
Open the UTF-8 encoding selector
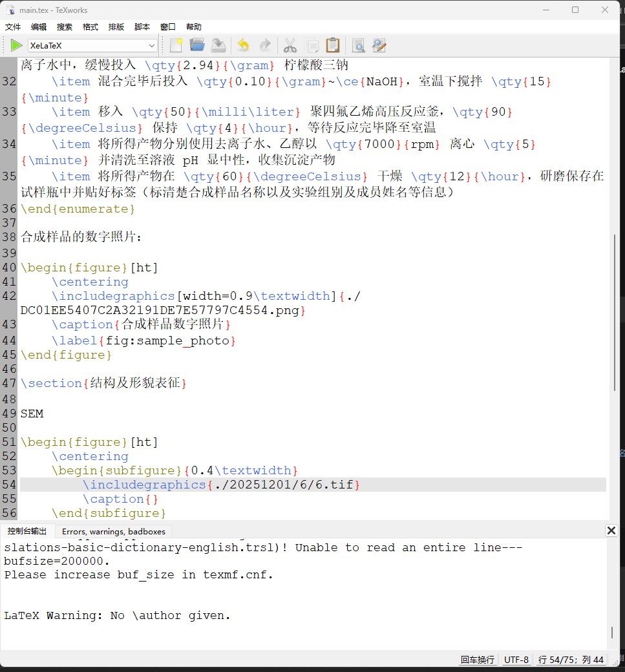516,660
